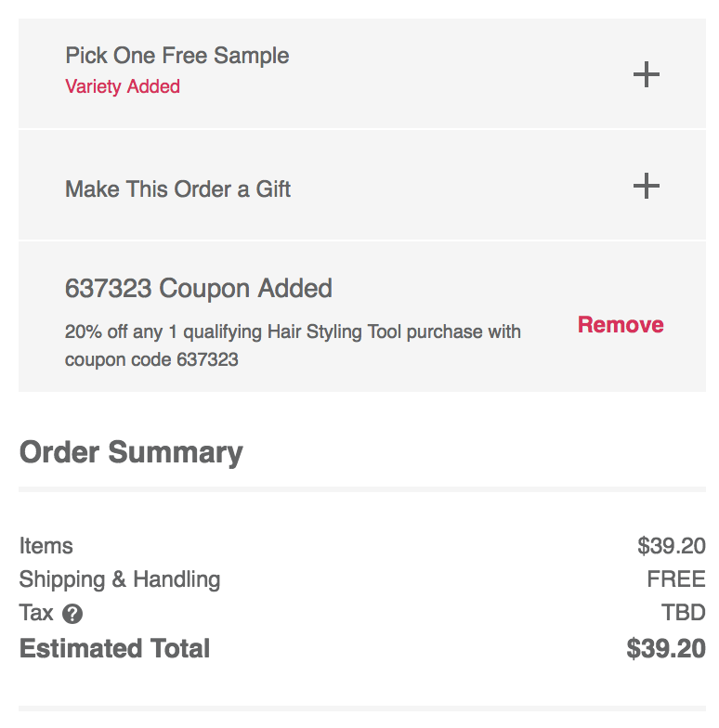This screenshot has width=719, height=728.
Task: Click the 637323 Coupon Added heading
Action: click(x=199, y=288)
